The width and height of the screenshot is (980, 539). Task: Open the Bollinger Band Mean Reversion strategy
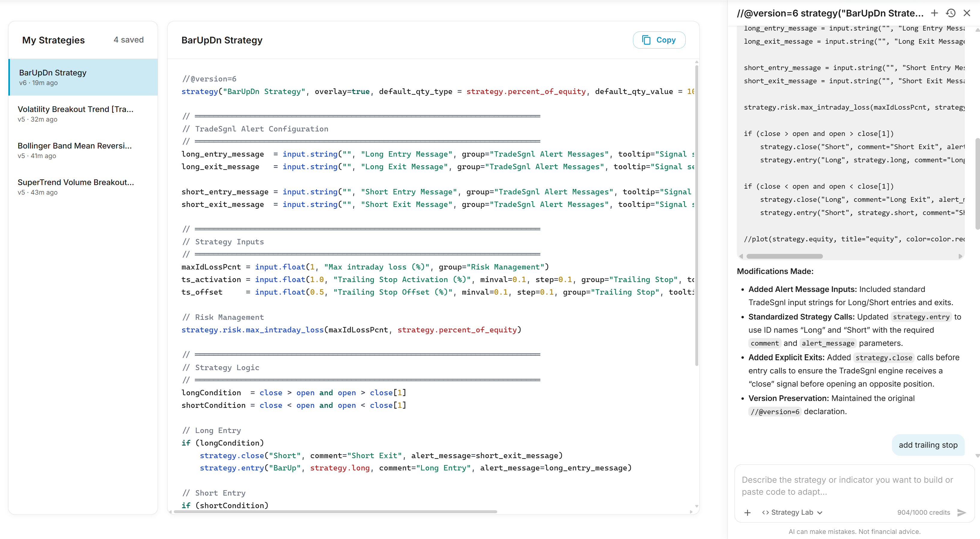tap(82, 150)
